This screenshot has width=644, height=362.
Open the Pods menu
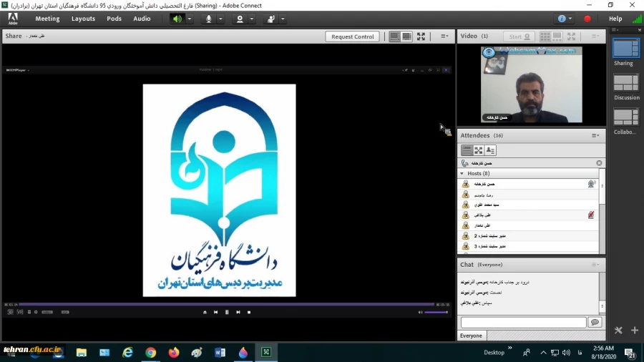coord(114,19)
